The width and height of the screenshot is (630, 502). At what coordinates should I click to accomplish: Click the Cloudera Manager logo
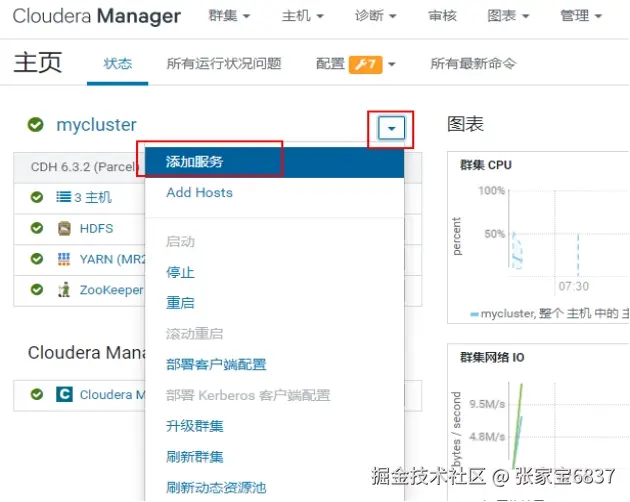point(97,16)
